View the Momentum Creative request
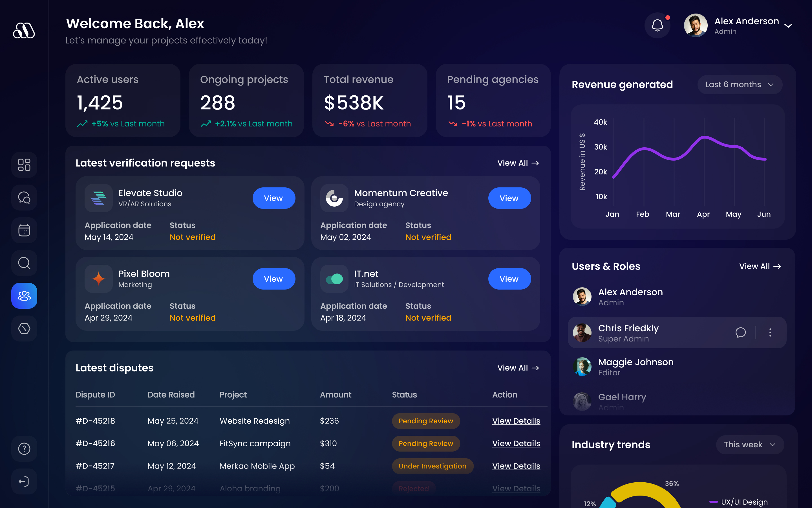 [509, 198]
